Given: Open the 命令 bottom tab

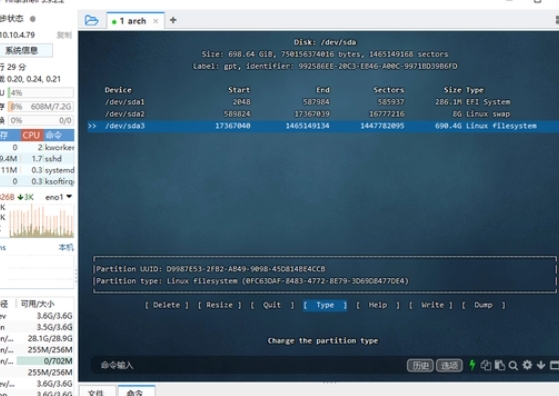Looking at the screenshot, I should click(135, 391).
